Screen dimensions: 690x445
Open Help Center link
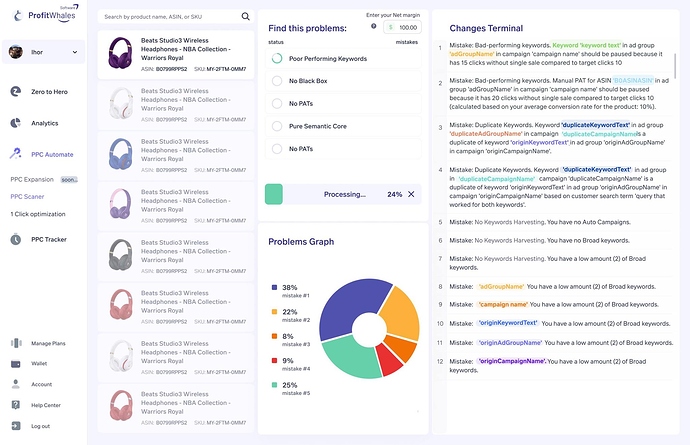(46, 405)
